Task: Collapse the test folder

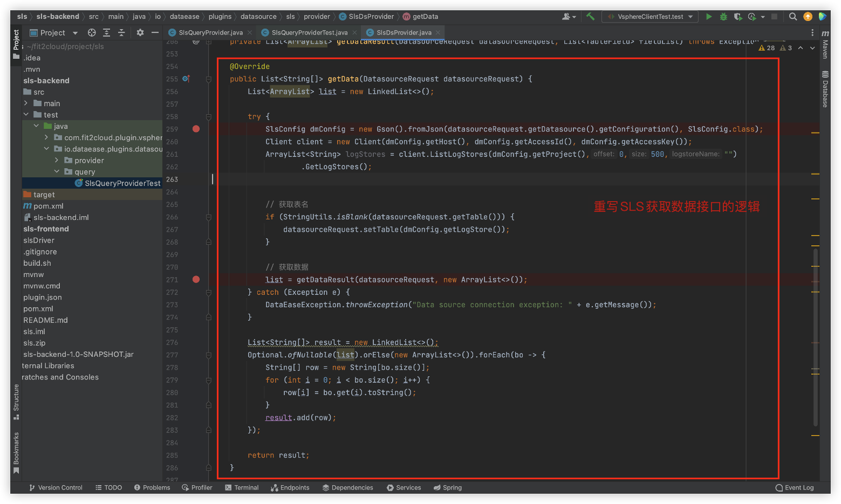Action: click(x=26, y=114)
